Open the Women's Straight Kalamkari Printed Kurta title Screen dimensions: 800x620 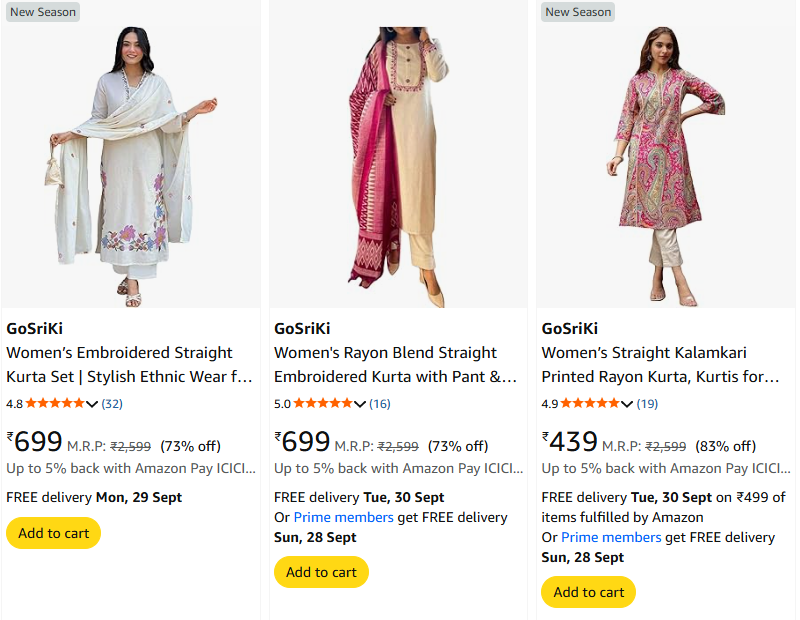660,365
